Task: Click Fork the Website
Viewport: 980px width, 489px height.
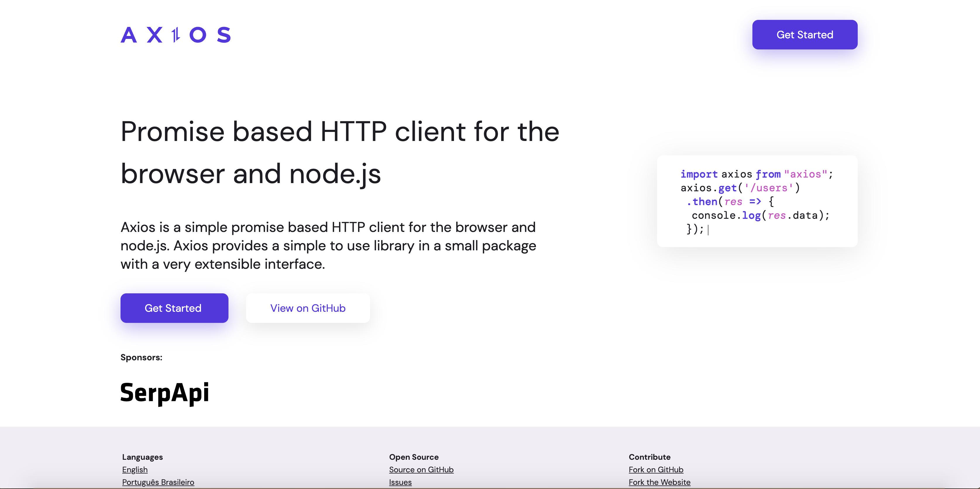Action: (659, 482)
